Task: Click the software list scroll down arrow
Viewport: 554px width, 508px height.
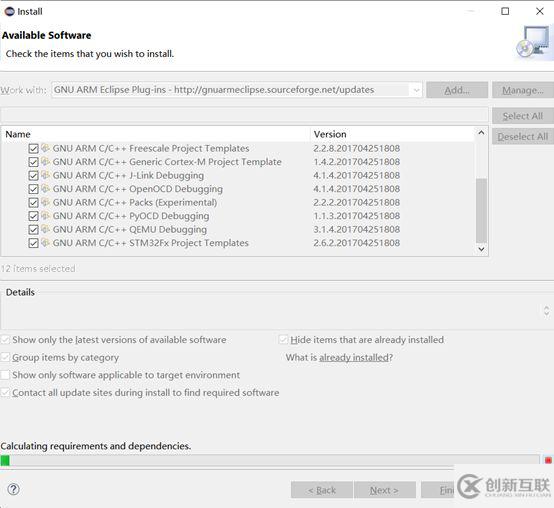Action: (x=481, y=249)
